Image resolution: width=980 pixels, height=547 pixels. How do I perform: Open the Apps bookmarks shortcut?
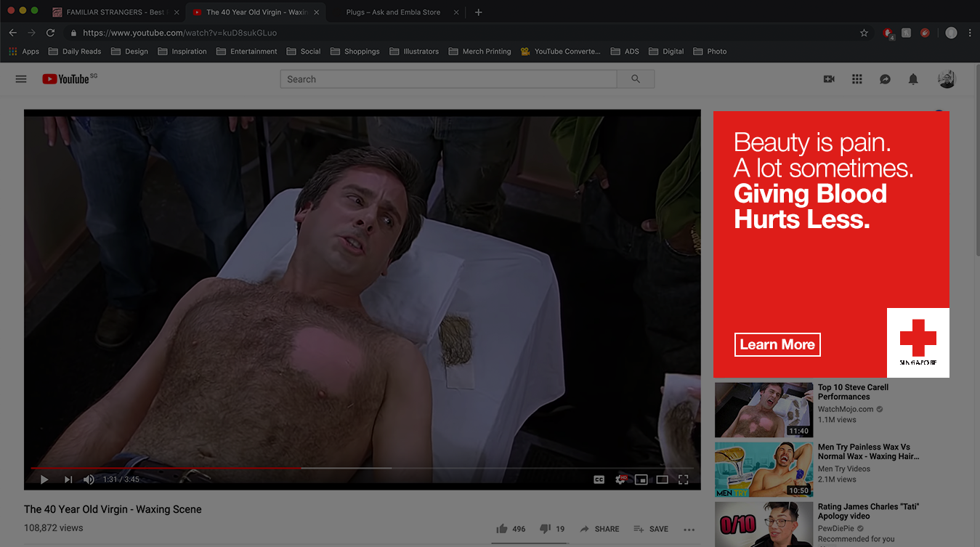[24, 52]
